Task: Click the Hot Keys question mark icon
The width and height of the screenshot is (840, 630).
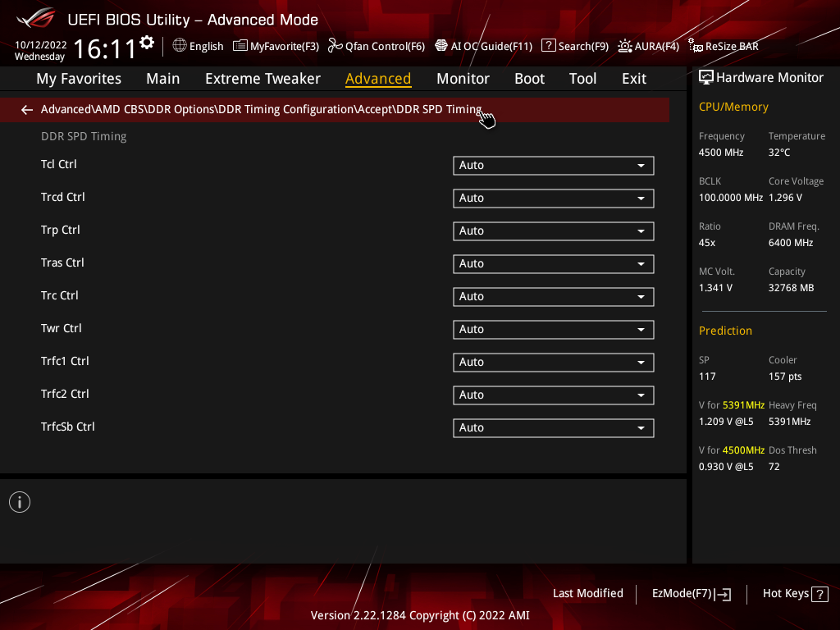Action: click(x=819, y=594)
